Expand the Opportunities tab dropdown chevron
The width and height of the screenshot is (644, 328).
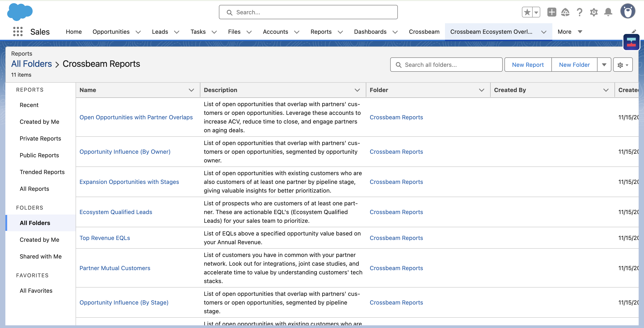click(138, 32)
